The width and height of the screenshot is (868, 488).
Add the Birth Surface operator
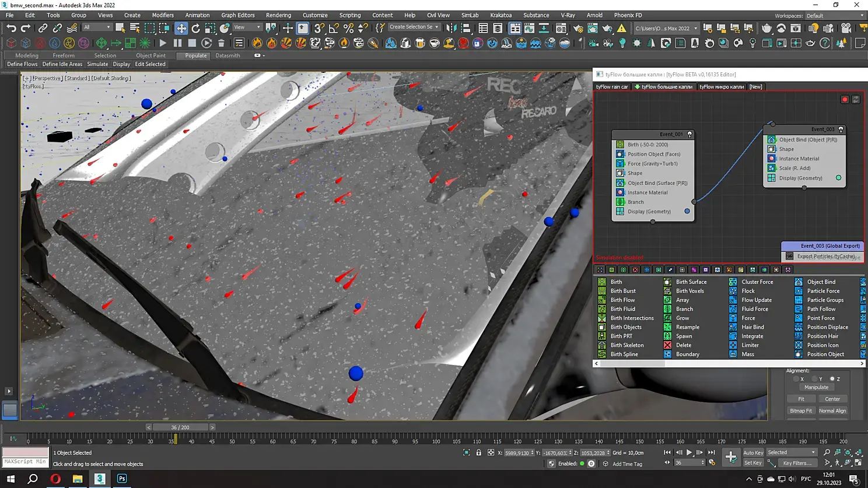point(691,282)
